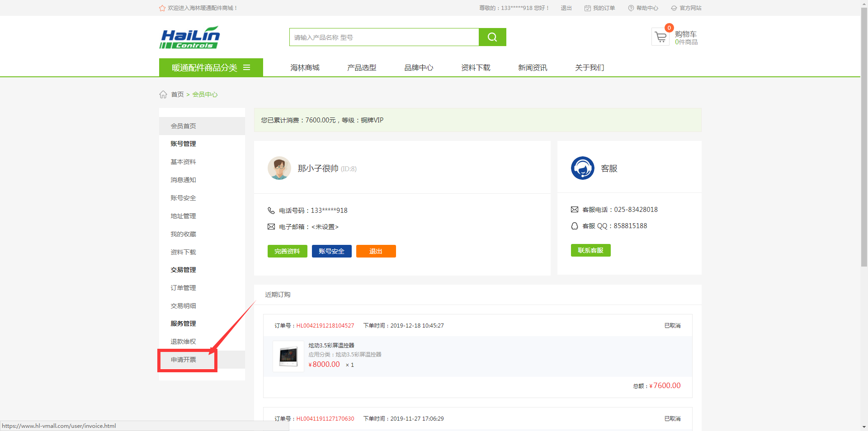Open the 炫动3.5彩屏温控器 product title

(x=331, y=345)
